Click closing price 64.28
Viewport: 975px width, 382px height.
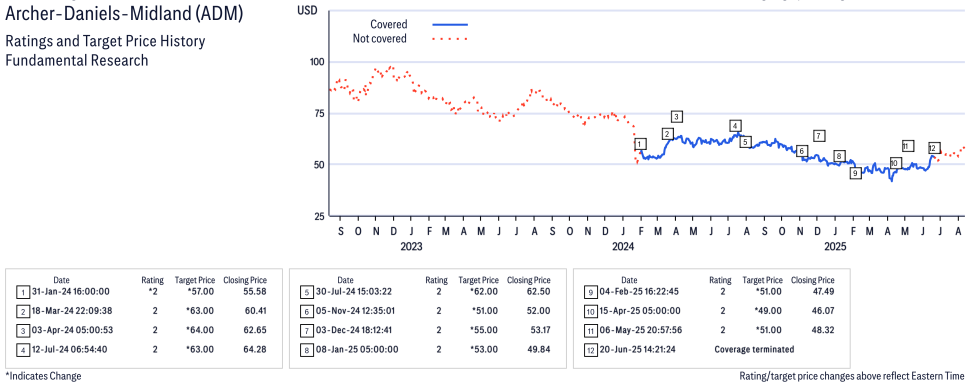pyautogui.click(x=255, y=349)
